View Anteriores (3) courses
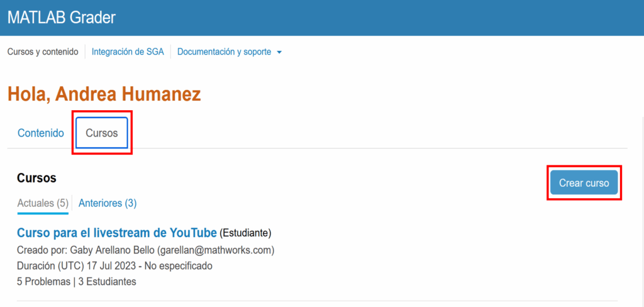 tap(108, 203)
